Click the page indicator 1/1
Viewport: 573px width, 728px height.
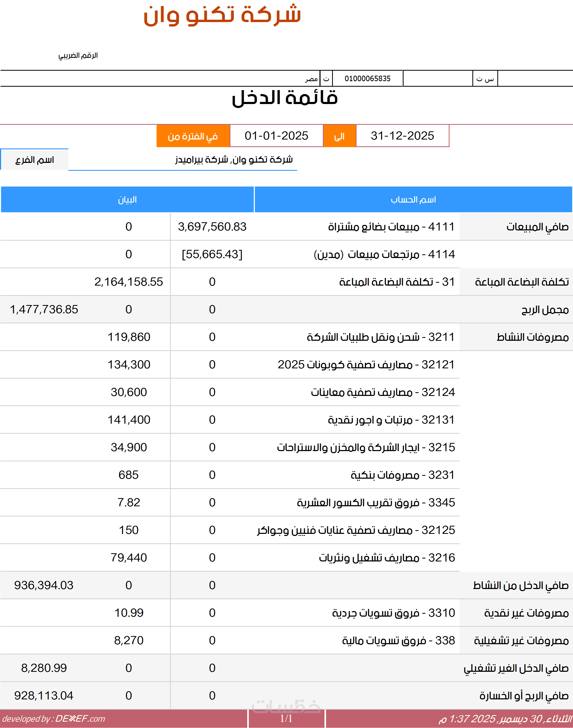[x=286, y=719]
